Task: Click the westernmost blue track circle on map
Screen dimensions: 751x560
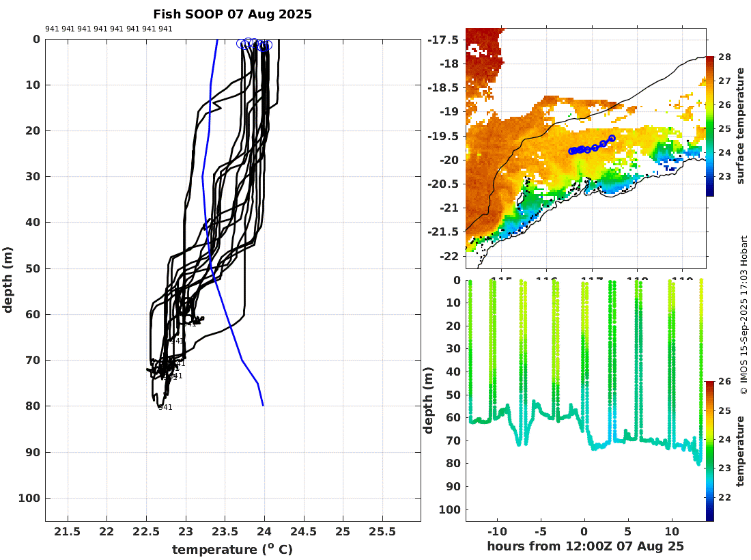Action: click(x=571, y=152)
